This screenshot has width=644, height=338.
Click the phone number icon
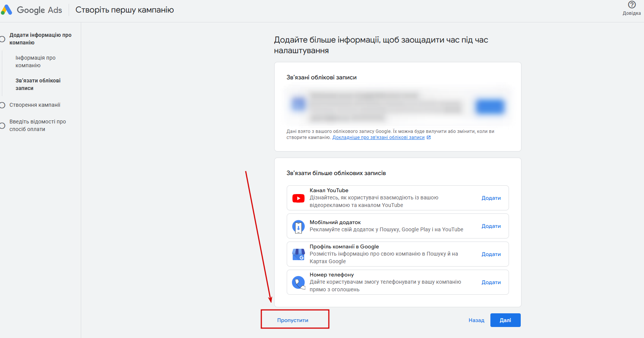298,283
